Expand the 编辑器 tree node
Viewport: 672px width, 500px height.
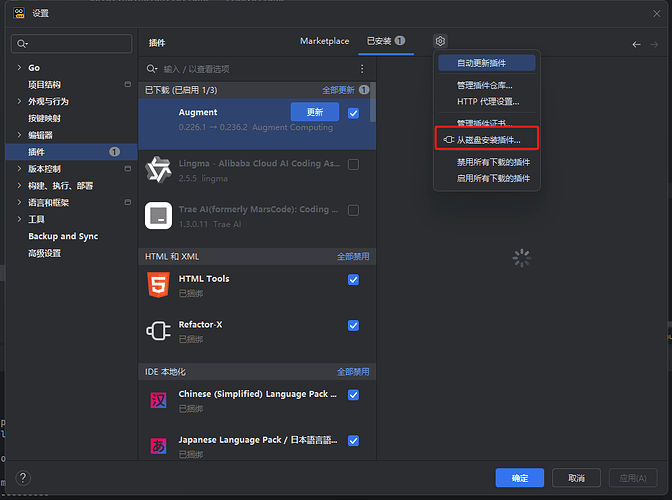[19, 135]
